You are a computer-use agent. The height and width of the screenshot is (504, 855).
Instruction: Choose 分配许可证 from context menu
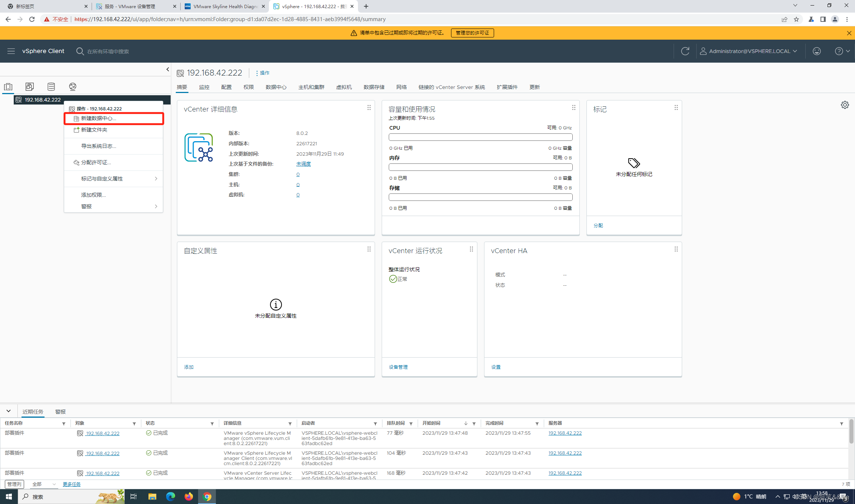(114, 162)
